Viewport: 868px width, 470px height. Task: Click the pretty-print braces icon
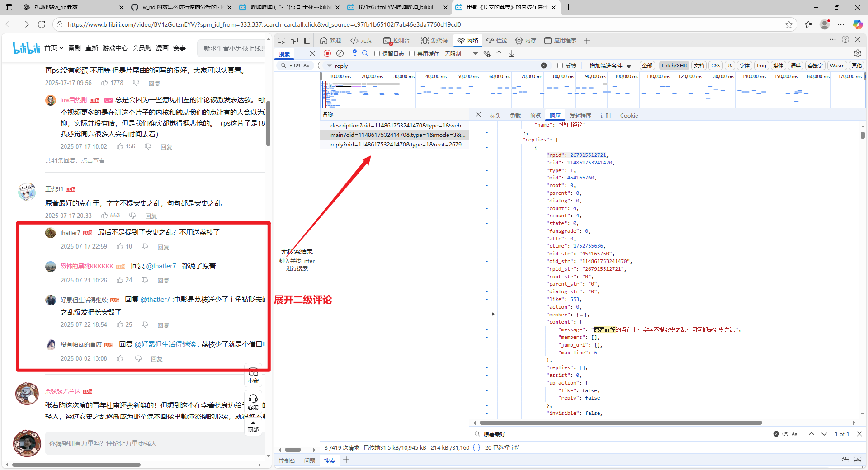(476, 447)
